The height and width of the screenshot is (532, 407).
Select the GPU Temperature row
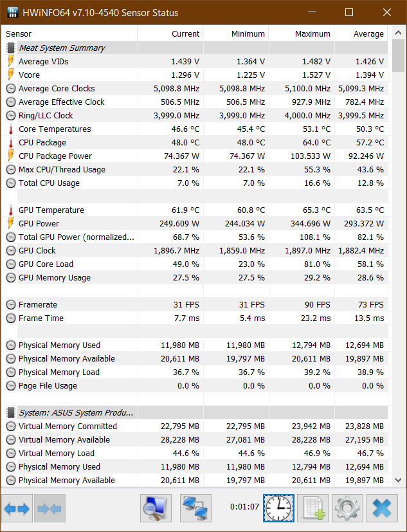(x=195, y=210)
